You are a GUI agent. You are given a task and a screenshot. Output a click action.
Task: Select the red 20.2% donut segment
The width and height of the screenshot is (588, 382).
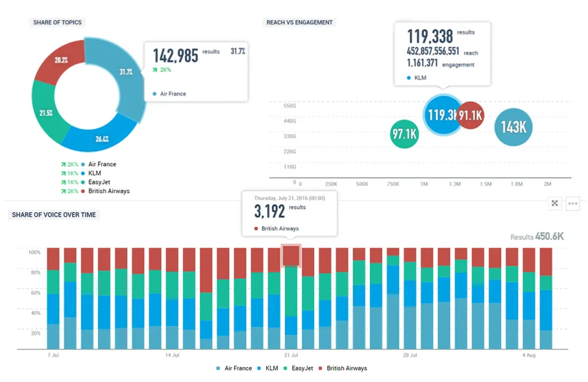click(60, 62)
